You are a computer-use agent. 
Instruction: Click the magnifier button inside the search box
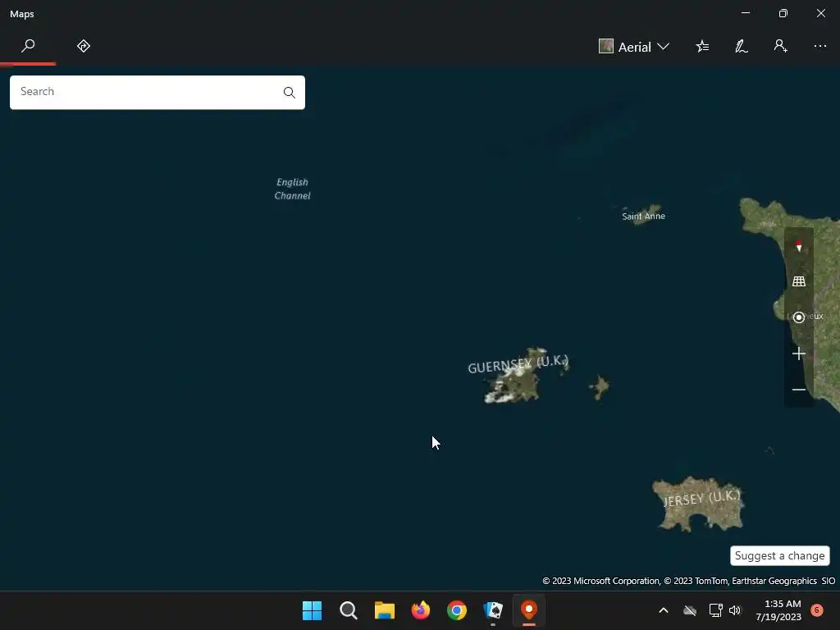tap(290, 93)
